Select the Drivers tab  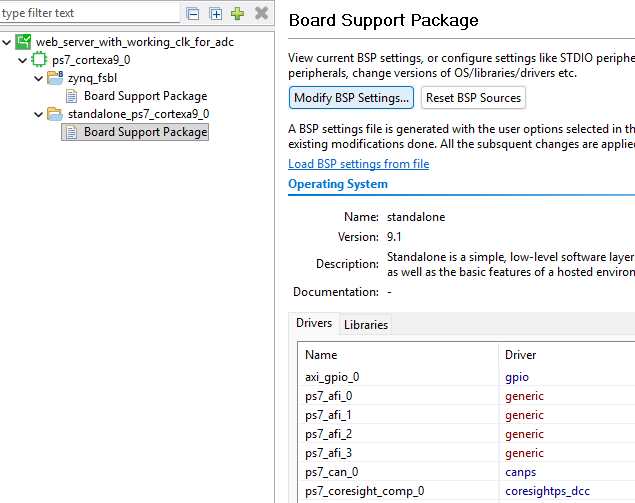(313, 324)
